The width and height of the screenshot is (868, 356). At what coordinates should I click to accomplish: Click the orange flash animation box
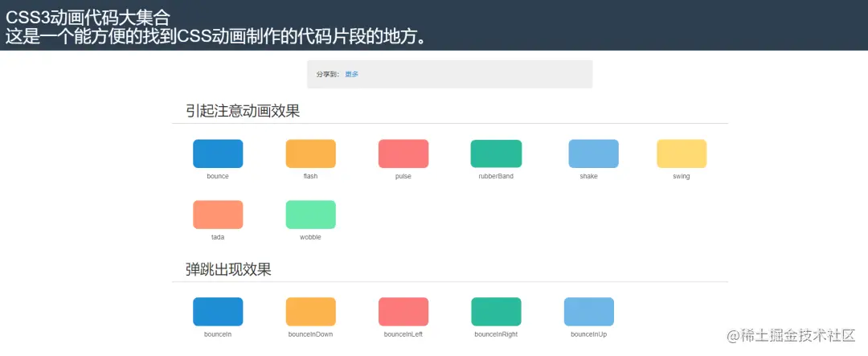click(310, 153)
